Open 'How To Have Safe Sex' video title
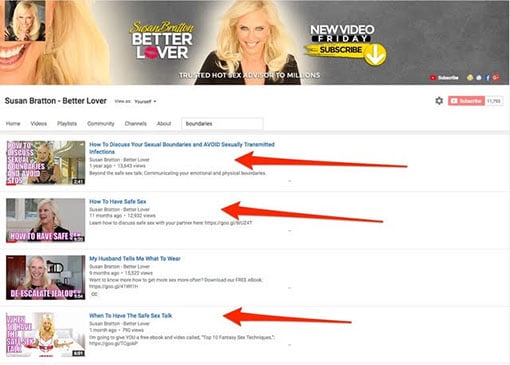510x365 pixels. click(x=118, y=201)
